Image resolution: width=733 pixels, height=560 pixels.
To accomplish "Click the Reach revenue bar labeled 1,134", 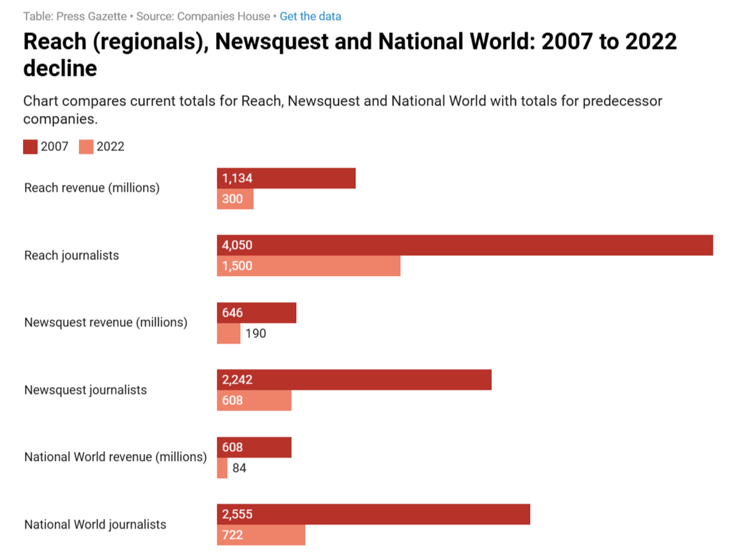I will 286,178.
